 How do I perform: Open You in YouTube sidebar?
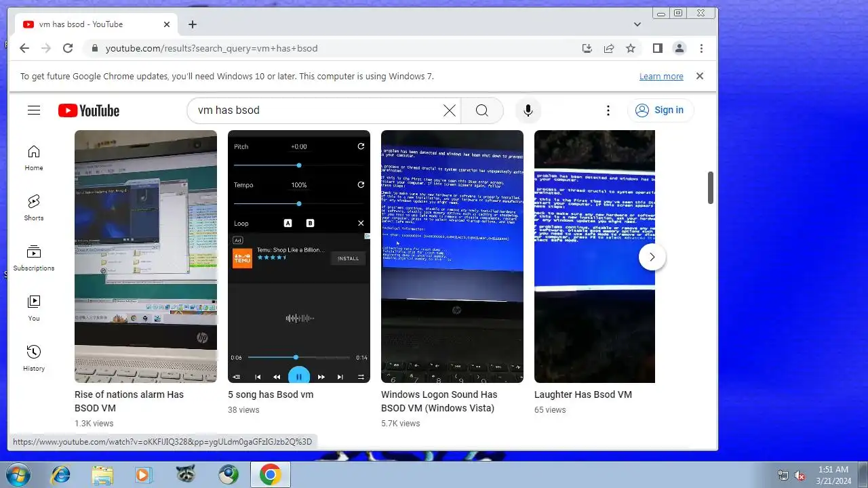pyautogui.click(x=34, y=308)
